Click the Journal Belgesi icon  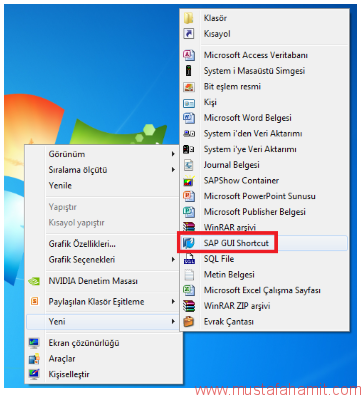tap(189, 165)
